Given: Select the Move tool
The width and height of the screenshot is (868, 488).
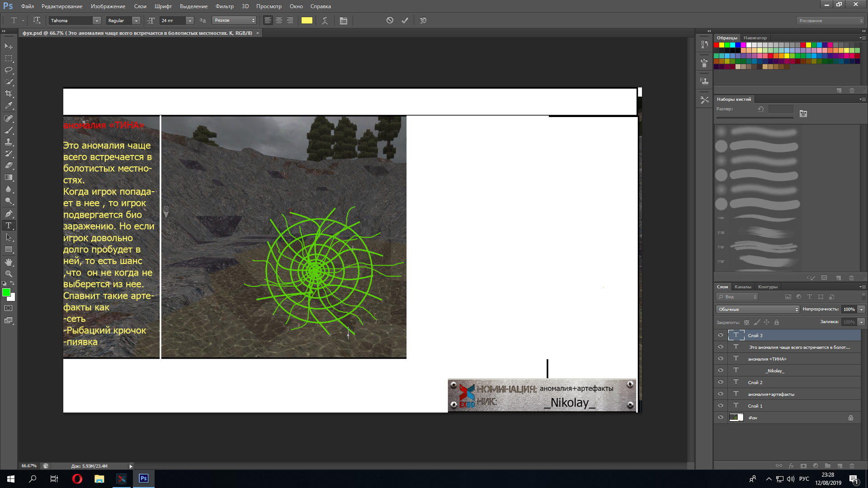Looking at the screenshot, I should click(x=9, y=46).
